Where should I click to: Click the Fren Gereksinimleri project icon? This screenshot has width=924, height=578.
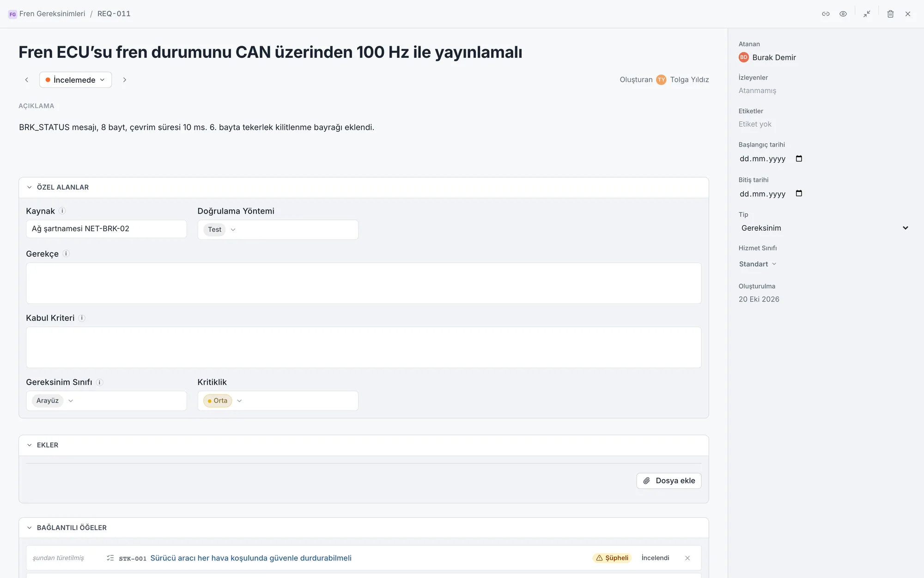(12, 14)
